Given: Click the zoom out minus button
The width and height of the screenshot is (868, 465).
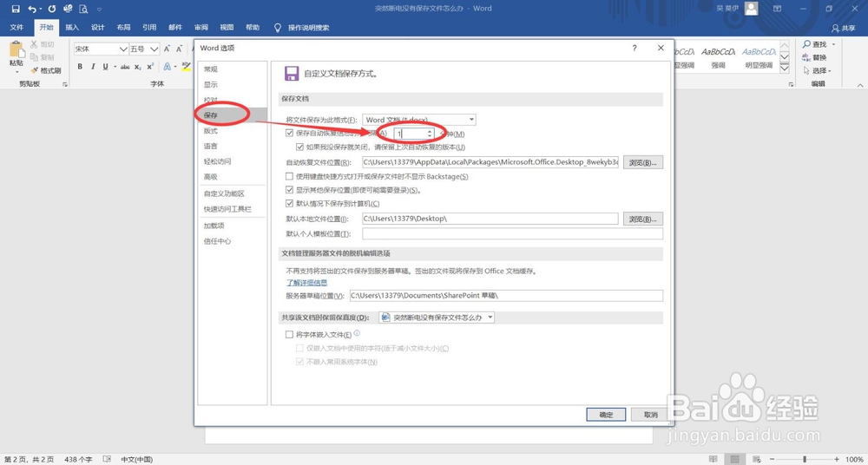Looking at the screenshot, I should click(x=773, y=460).
